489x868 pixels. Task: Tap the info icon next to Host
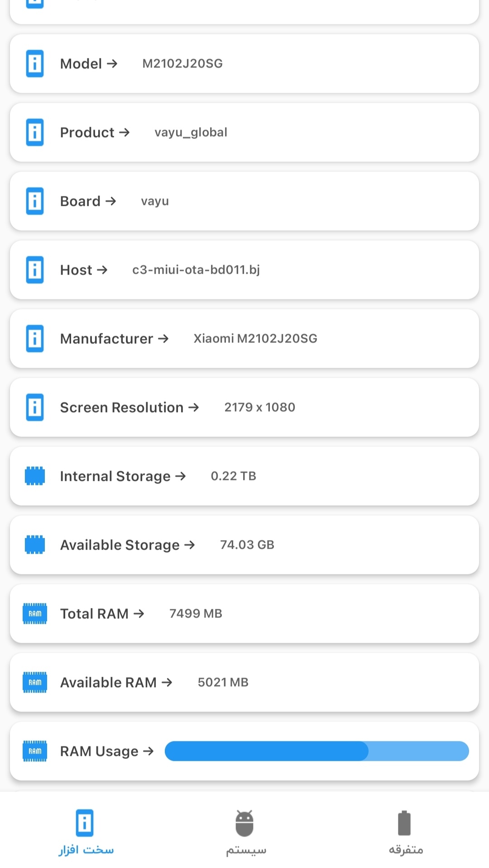(35, 270)
